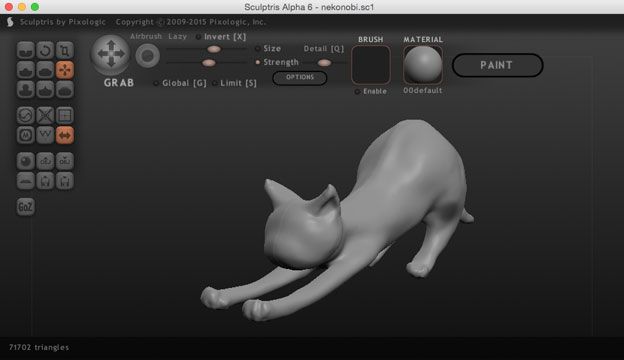Select the Draw sculpting tool
The width and height of the screenshot is (624, 360).
(x=26, y=70)
